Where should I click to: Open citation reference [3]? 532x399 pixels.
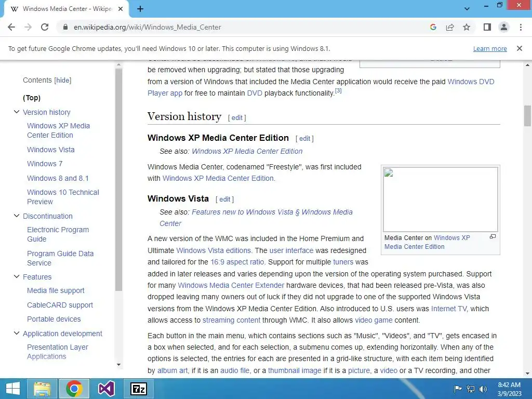click(x=338, y=91)
